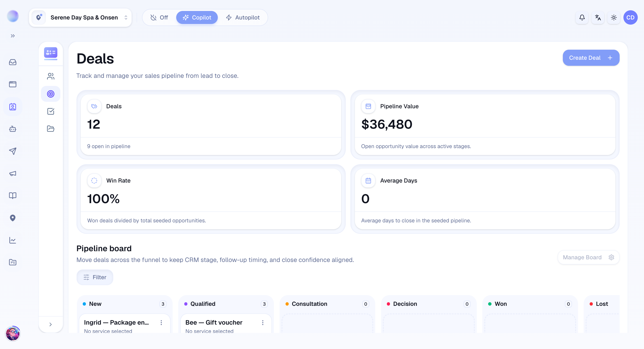
Task: Select the Won stage column header
Action: click(530, 304)
